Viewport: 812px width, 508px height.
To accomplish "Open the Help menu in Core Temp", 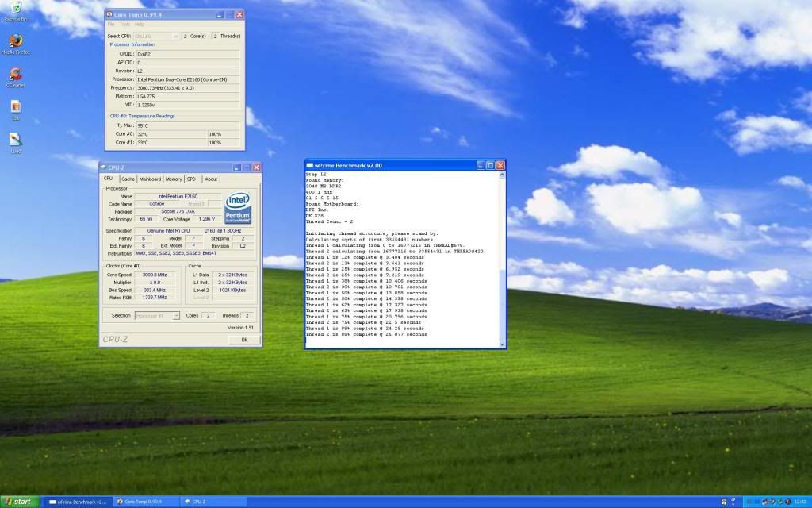I will tap(140, 25).
